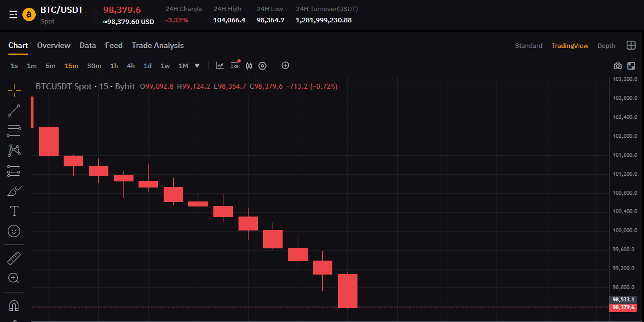Click the orange Bitcoin coin icon
This screenshot has width=644, height=322.
(x=28, y=15)
